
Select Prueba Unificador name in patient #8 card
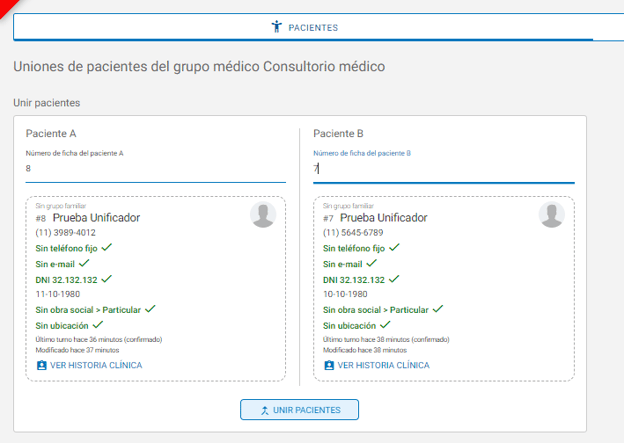click(96, 217)
